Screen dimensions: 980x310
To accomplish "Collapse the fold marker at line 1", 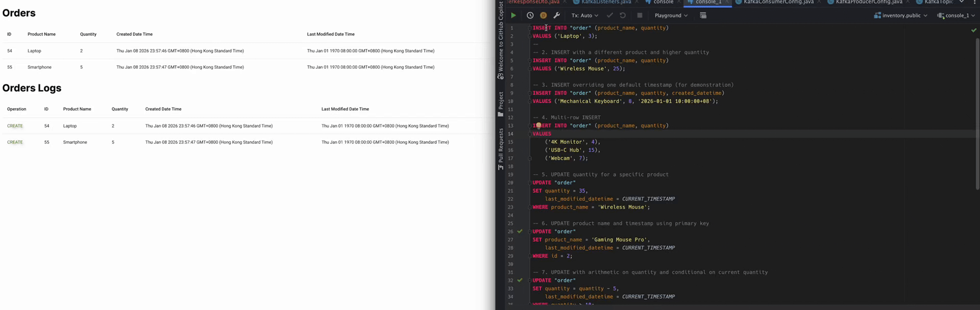I will [x=529, y=28].
